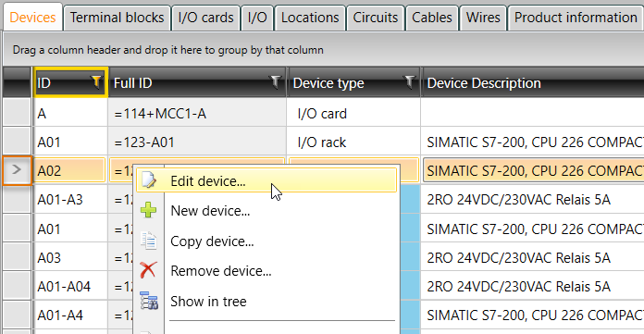Viewport: 644px width, 334px height.
Task: Click the Copy device pages icon
Action: [148, 241]
